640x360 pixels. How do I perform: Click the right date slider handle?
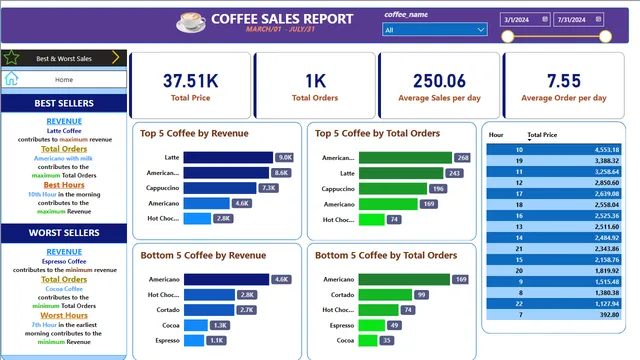(x=605, y=36)
